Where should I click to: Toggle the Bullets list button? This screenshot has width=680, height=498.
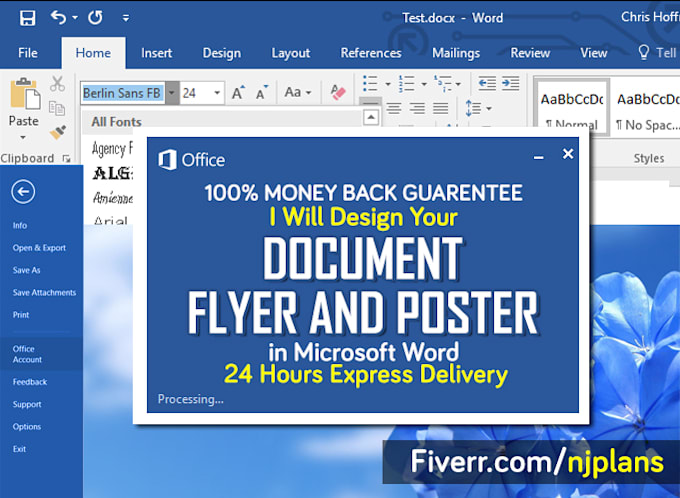click(370, 84)
